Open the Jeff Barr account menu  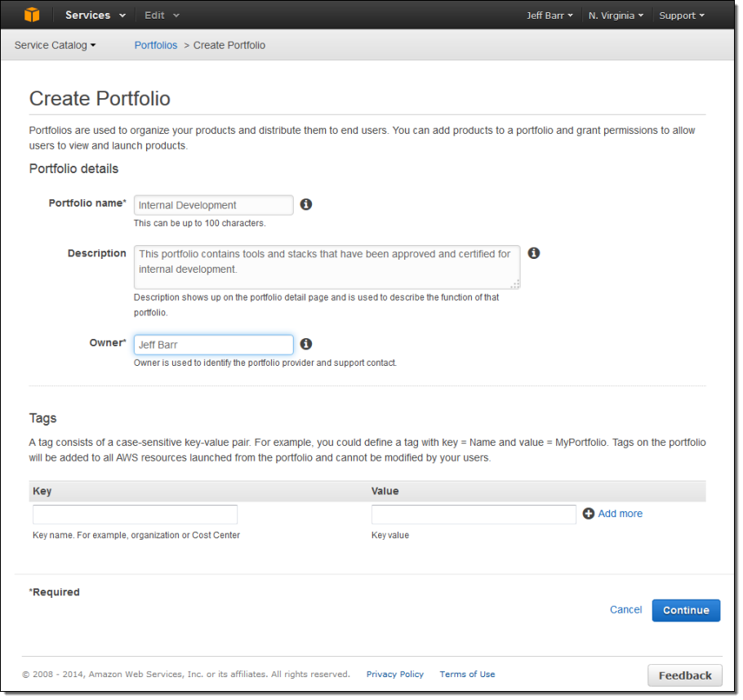coord(549,16)
